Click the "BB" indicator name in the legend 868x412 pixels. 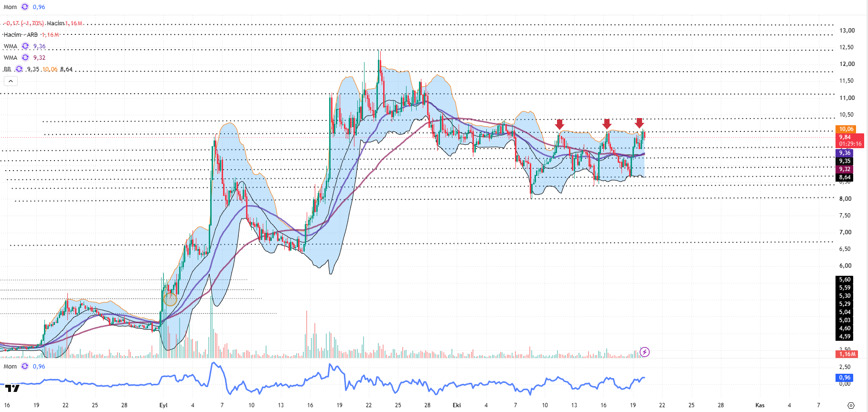point(7,69)
